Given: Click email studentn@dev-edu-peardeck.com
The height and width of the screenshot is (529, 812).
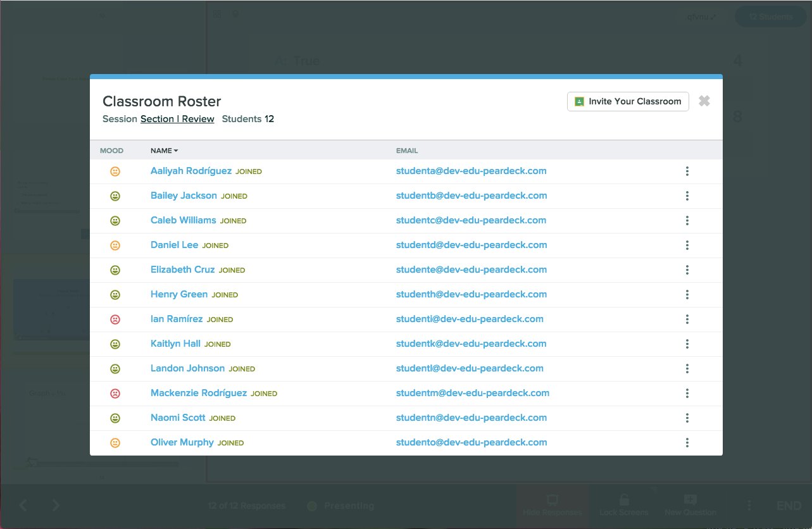Looking at the screenshot, I should [x=472, y=418].
